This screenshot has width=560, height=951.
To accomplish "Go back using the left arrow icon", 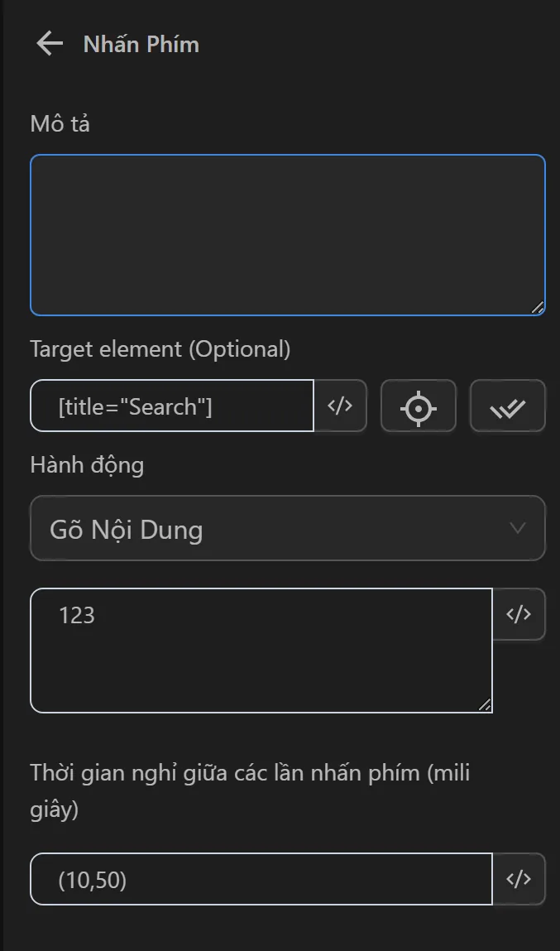I will 50,44.
